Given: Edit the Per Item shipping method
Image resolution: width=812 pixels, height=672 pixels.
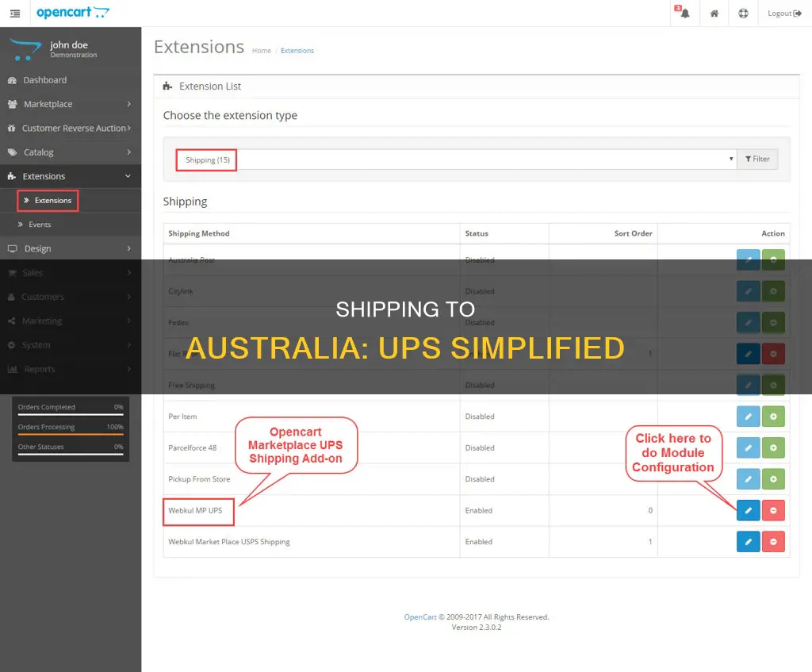Looking at the screenshot, I should 749,417.
